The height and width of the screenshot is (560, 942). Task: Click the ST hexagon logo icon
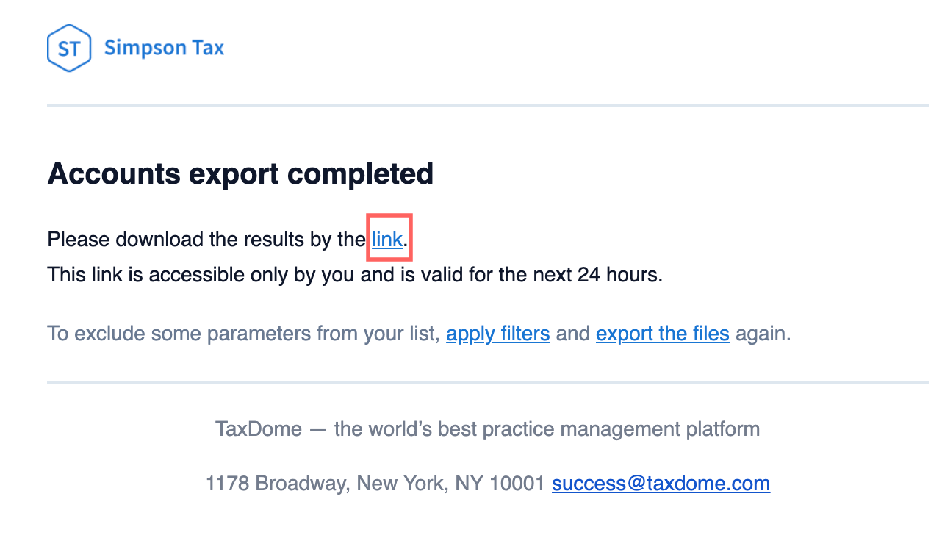click(68, 49)
